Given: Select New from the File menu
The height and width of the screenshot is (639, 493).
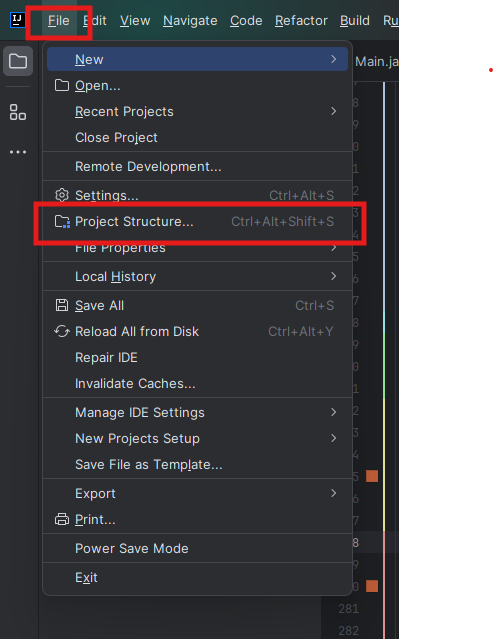Looking at the screenshot, I should (x=197, y=59).
